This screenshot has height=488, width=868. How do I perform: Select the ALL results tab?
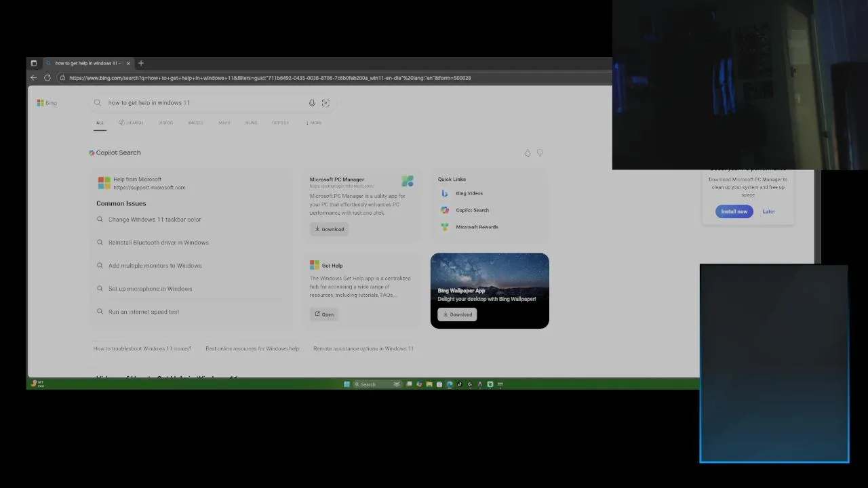coord(100,123)
